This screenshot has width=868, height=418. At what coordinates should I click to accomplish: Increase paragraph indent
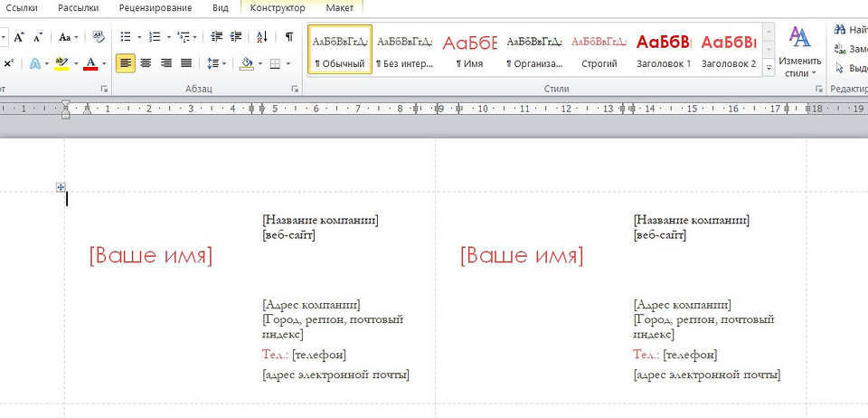[236, 37]
